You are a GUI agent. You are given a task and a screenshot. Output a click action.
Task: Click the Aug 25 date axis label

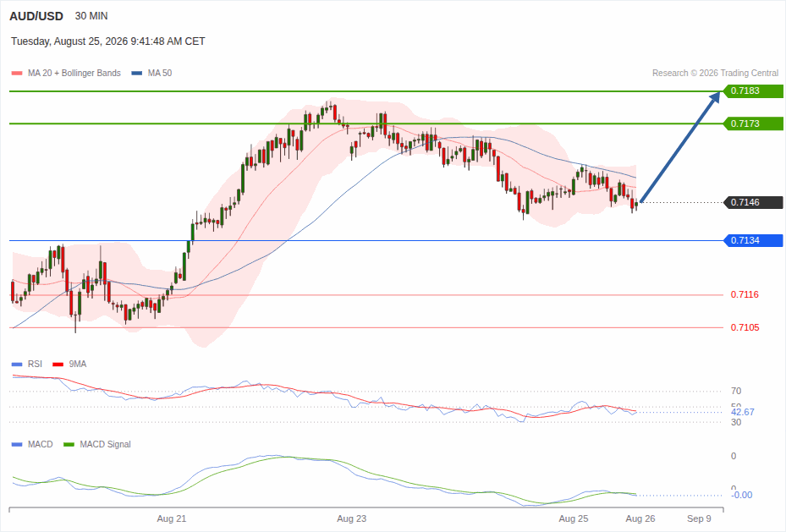(574, 518)
